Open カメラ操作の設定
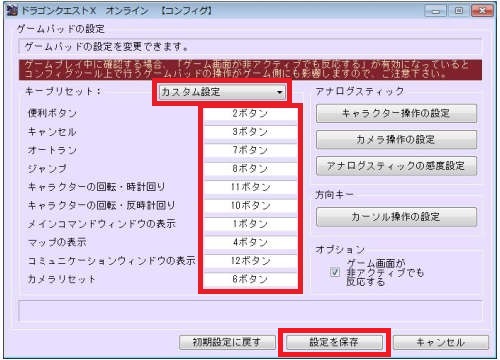Image resolution: width=500 pixels, height=360 pixels. coord(396,139)
